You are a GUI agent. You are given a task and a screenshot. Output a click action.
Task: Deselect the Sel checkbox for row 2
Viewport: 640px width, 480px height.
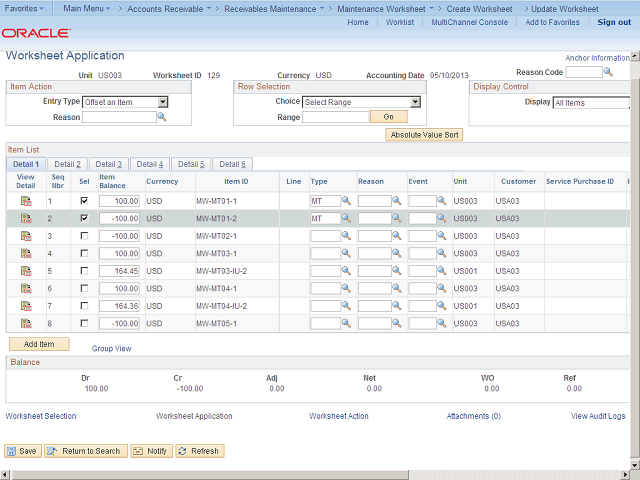pyautogui.click(x=84, y=219)
